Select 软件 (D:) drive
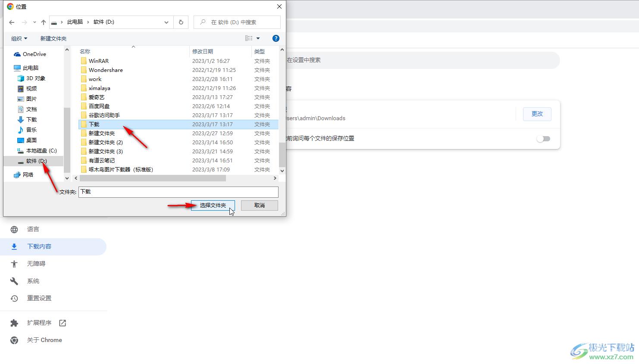 (32, 161)
